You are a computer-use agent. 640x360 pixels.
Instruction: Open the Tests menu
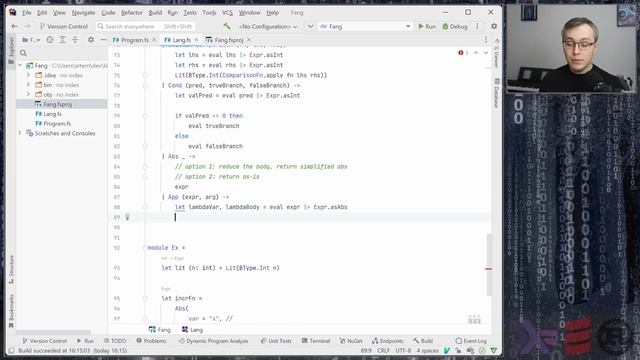click(x=190, y=13)
